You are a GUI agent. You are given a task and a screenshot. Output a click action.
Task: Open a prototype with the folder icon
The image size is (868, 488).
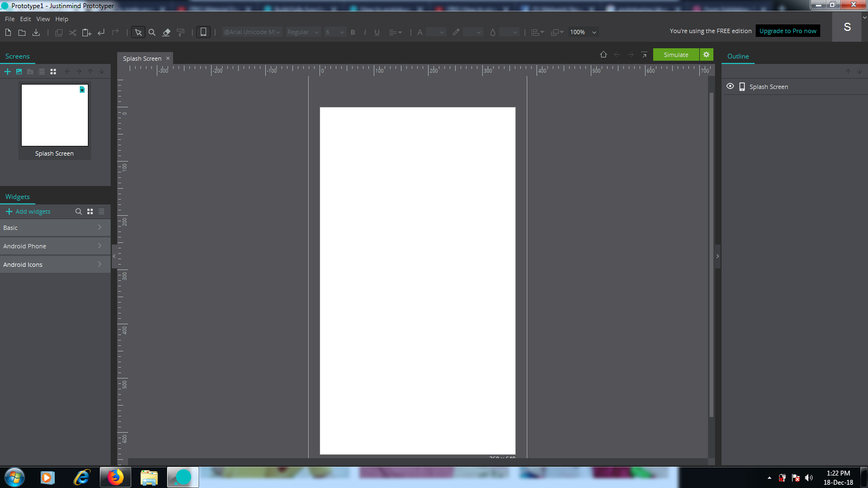[x=22, y=33]
